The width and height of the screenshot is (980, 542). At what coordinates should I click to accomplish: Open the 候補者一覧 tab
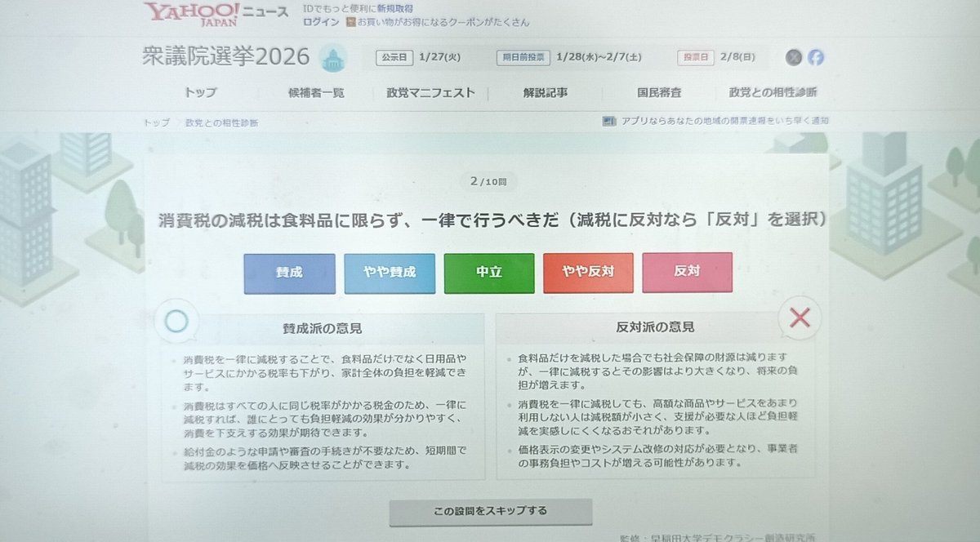click(x=316, y=93)
